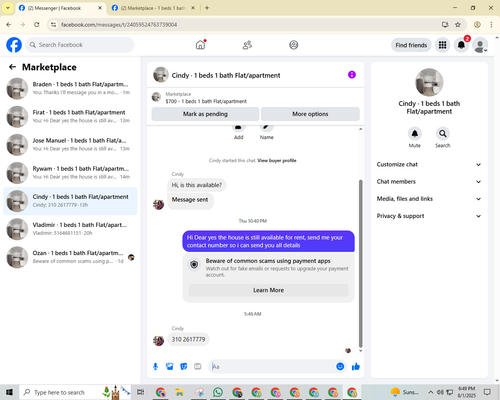500x400 pixels.
Task: Expand Media, files and links section
Action: 429,199
